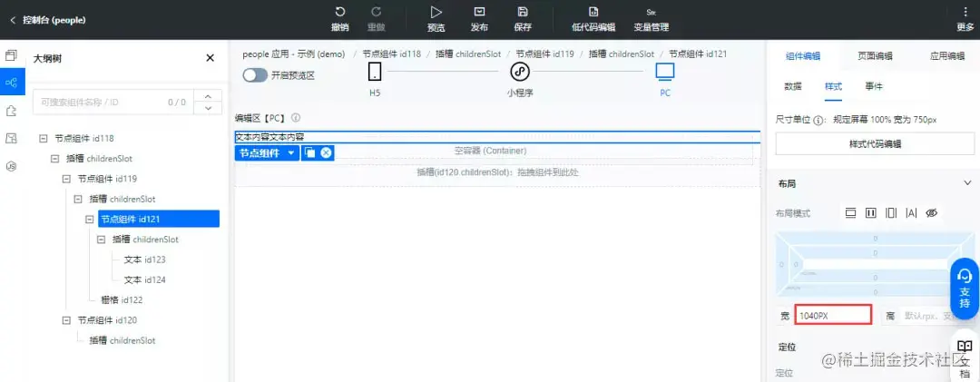980x382 pixels.
Task: Collapse 插槽 childrenSlot under id118
Action: click(x=55, y=159)
